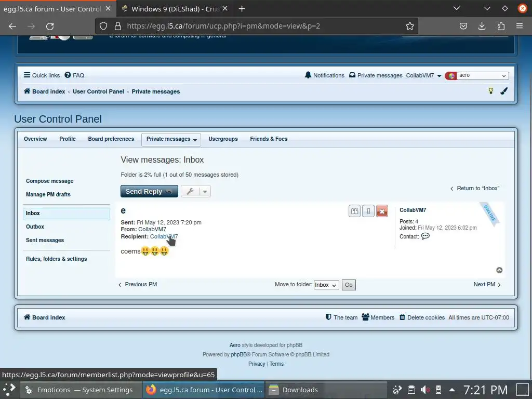532x399 pixels.
Task: Click the quote message icon button
Action: tap(354, 211)
